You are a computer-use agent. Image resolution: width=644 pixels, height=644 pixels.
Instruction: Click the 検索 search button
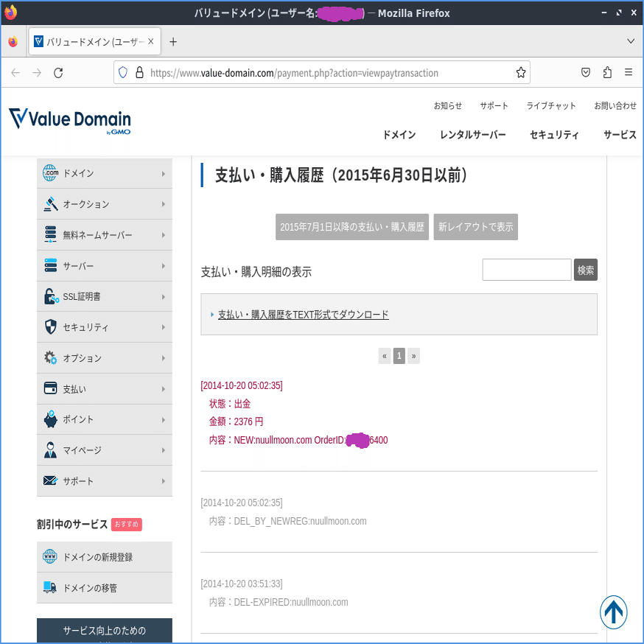pos(586,270)
